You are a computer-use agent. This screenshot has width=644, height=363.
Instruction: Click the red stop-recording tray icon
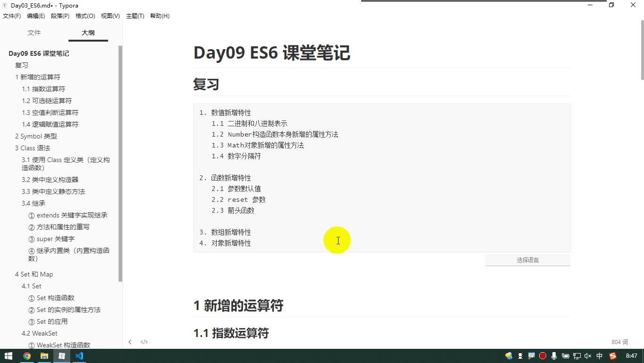(543, 356)
